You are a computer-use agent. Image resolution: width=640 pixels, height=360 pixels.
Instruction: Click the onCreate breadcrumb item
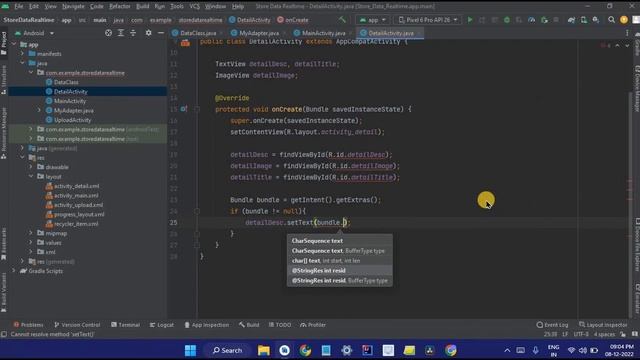pyautogui.click(x=293, y=20)
